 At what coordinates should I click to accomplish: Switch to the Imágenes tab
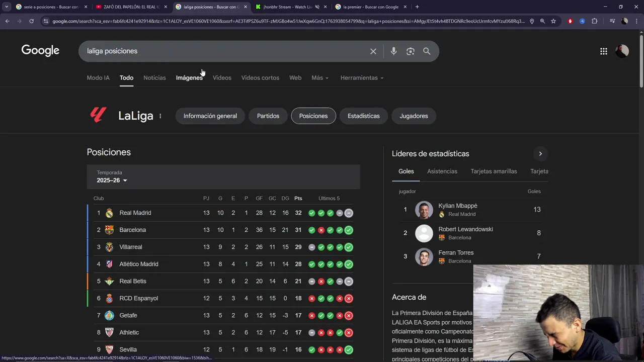[189, 78]
